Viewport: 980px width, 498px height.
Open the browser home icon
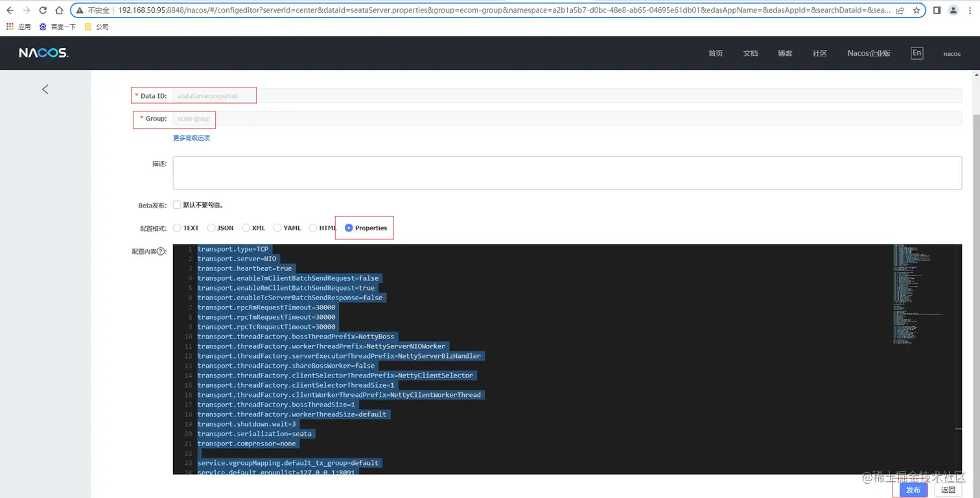pos(59,10)
